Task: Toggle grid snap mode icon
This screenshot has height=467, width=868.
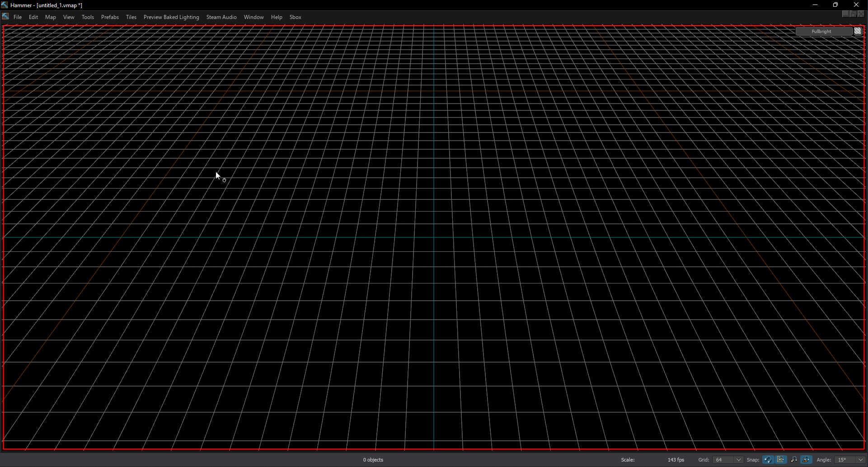Action: [781, 459]
